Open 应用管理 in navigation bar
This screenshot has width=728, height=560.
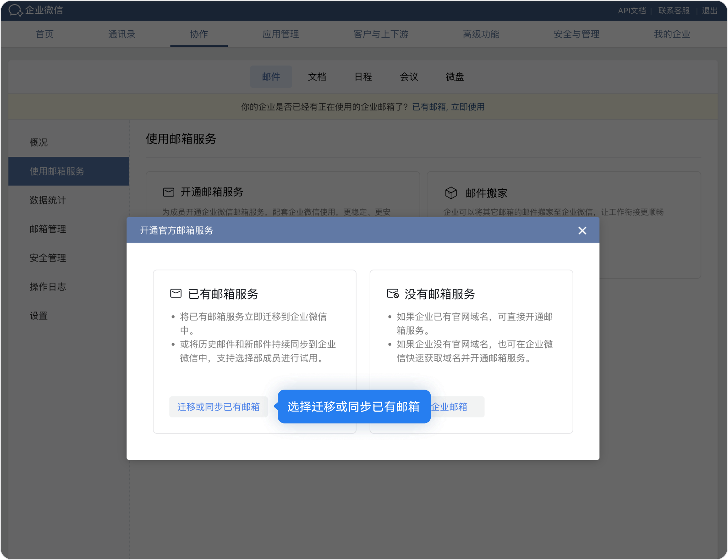click(281, 34)
